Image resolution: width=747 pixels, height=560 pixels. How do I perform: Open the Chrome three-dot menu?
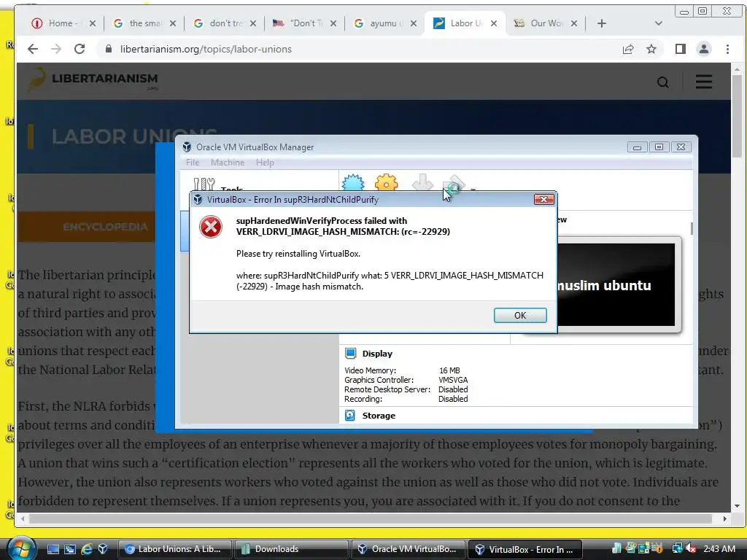point(727,49)
